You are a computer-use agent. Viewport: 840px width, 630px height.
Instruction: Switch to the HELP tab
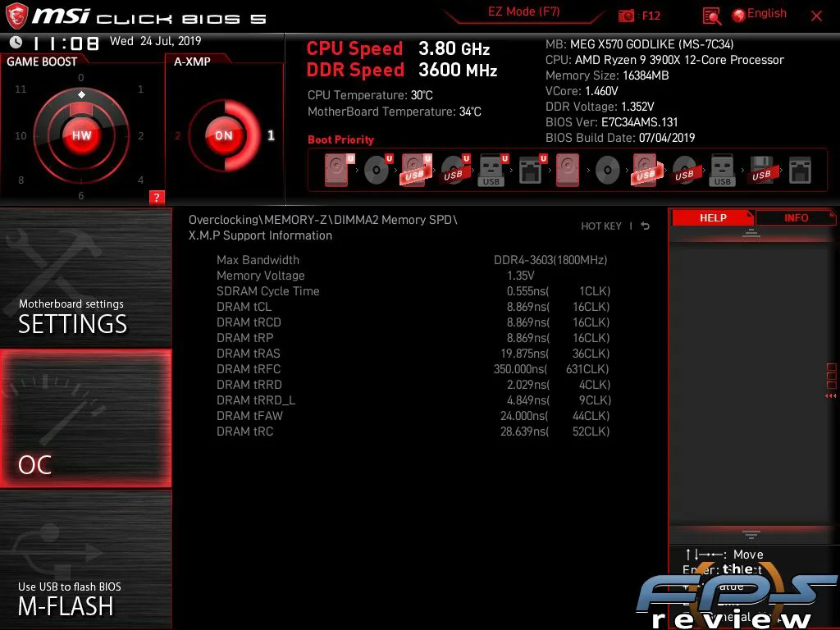pos(713,218)
